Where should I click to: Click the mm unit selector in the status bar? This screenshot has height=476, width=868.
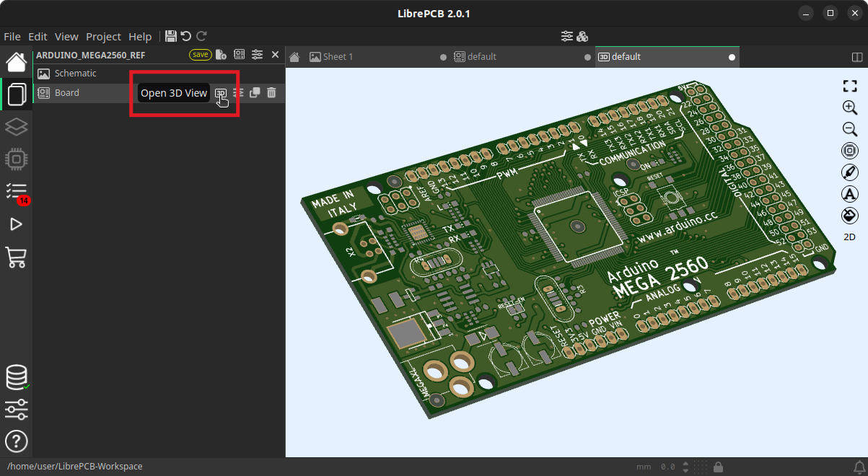pyautogui.click(x=644, y=467)
